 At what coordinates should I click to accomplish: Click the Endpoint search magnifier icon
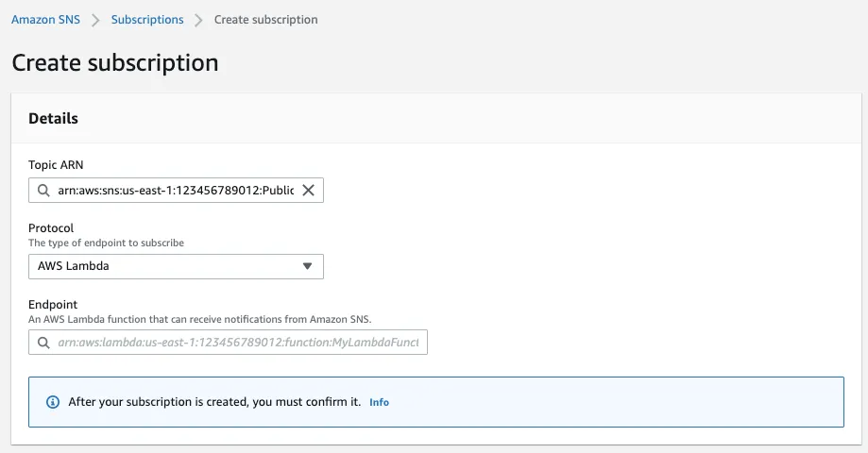pyautogui.click(x=43, y=343)
